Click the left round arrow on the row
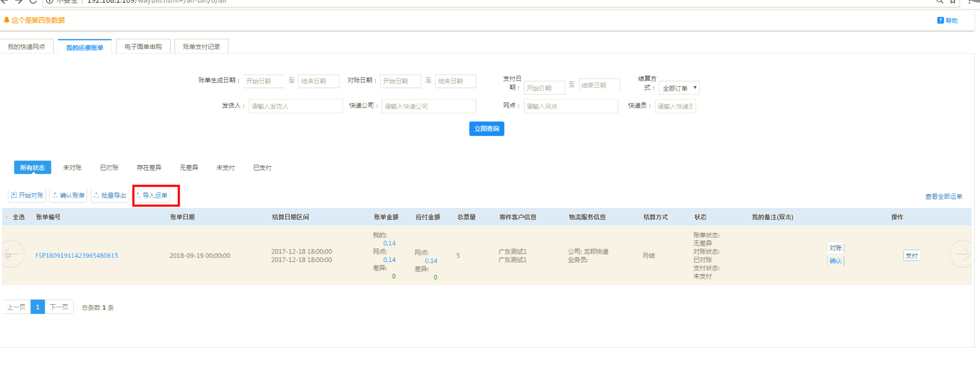 (x=12, y=254)
